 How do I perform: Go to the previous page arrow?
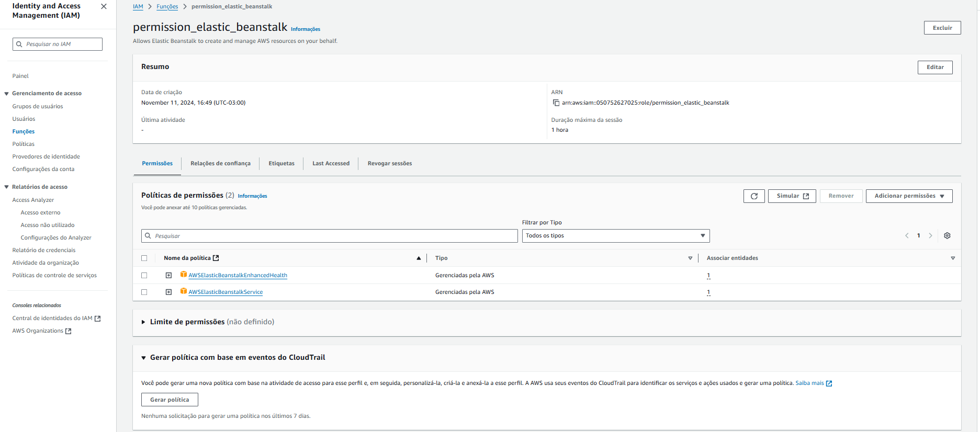point(907,235)
